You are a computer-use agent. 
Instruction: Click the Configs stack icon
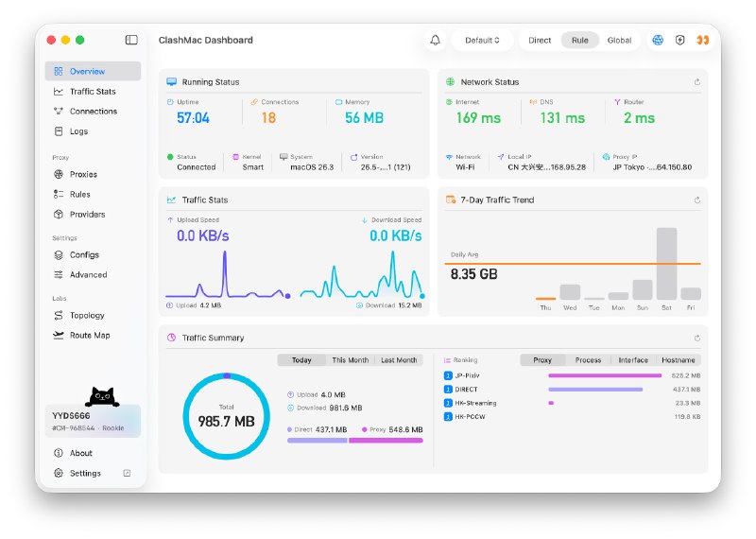tap(59, 254)
